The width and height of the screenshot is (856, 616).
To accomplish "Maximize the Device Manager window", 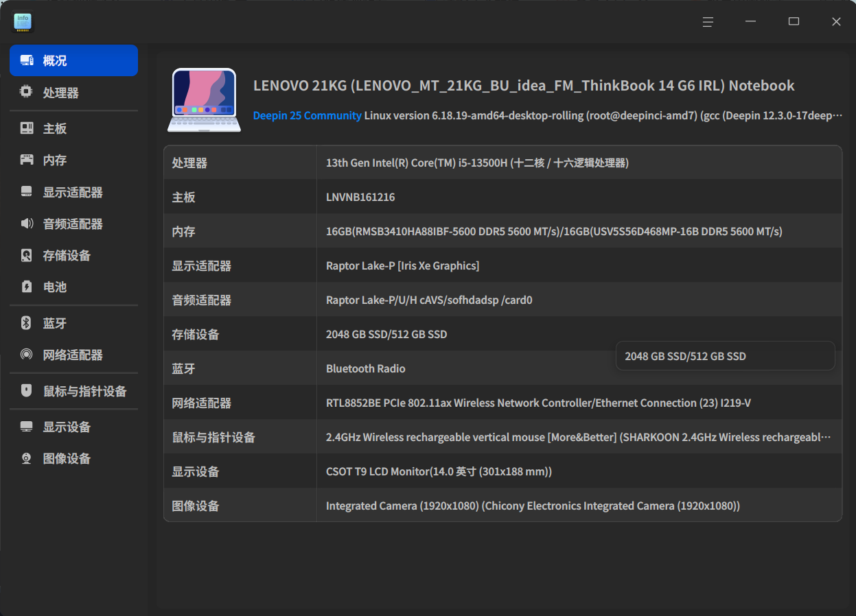I will (794, 22).
